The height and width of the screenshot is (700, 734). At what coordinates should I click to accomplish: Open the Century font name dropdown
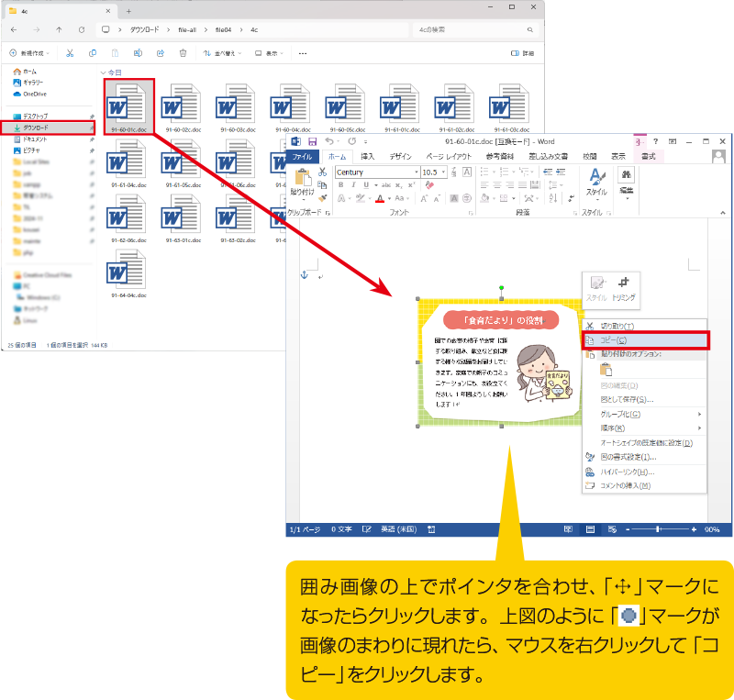tap(416, 172)
